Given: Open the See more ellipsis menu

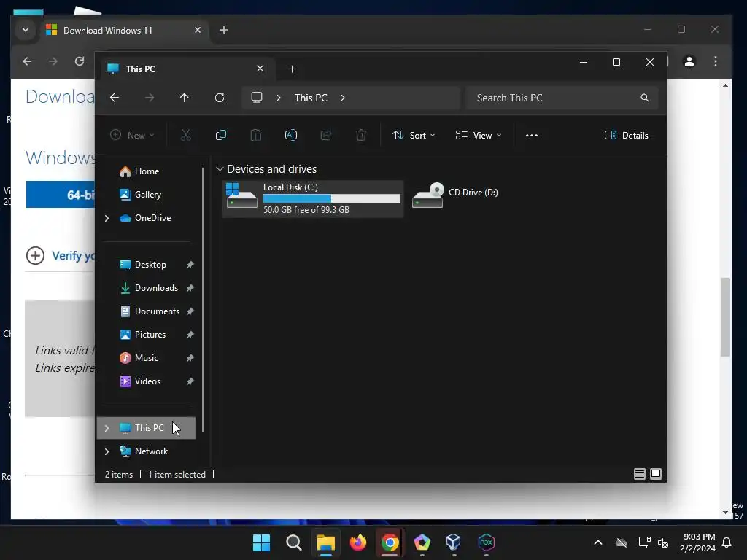Looking at the screenshot, I should [532, 135].
